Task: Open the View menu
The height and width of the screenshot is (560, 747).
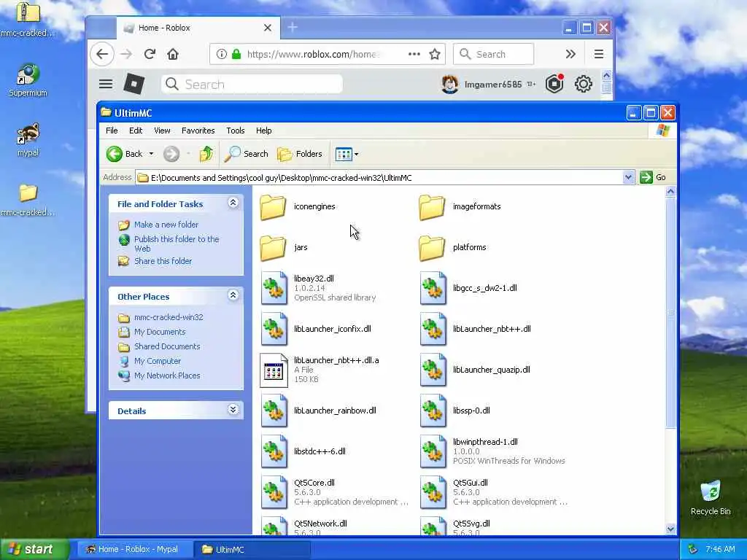Action: tap(162, 131)
